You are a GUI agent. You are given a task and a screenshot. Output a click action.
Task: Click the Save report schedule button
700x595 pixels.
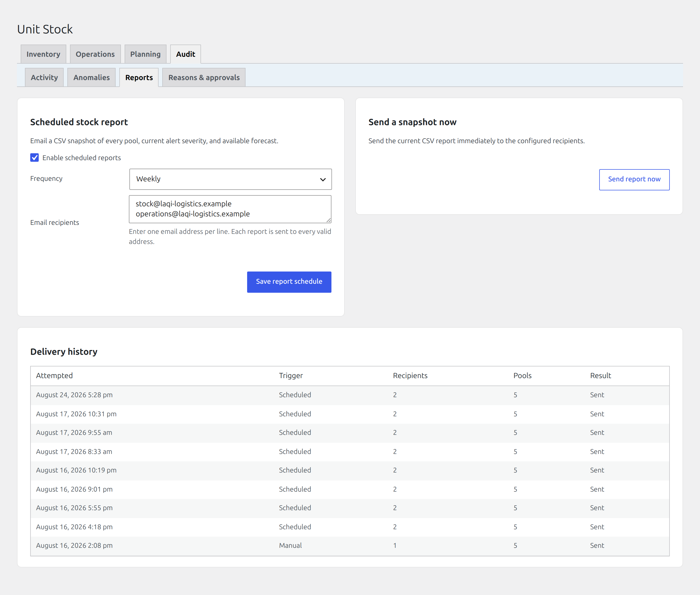click(289, 282)
